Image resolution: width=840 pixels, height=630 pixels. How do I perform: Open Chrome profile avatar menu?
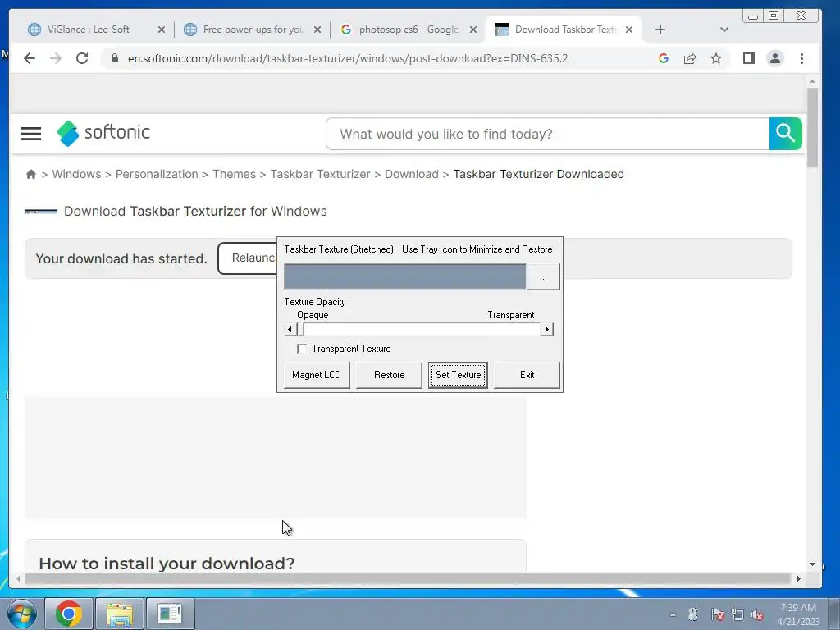point(774,58)
